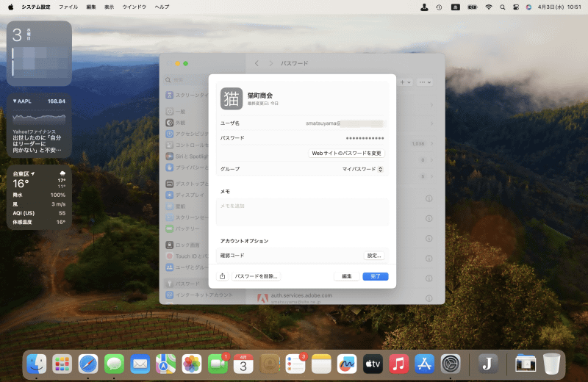Open FaceTime from the Dock
This screenshot has height=382, width=588.
coord(218,364)
